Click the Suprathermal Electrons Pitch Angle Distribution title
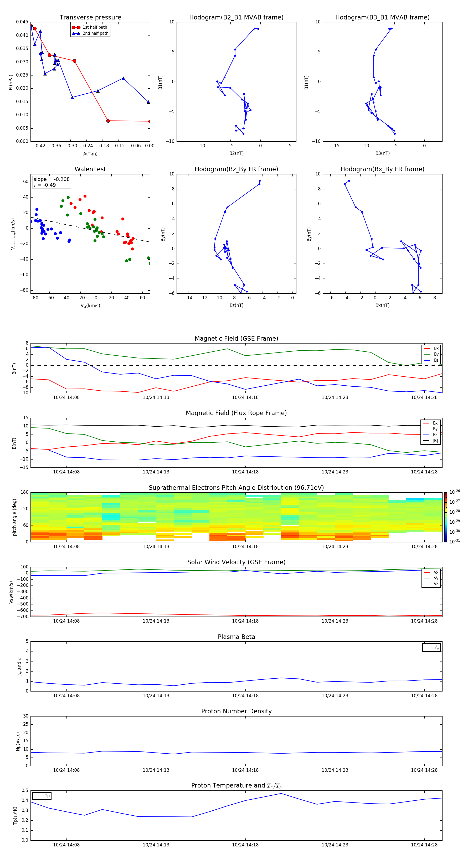 (236, 488)
